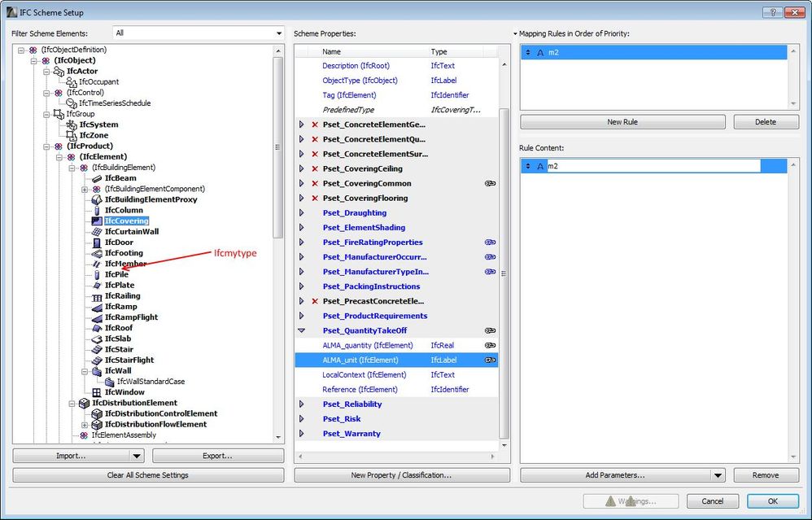Image resolution: width=812 pixels, height=520 pixels.
Task: Open the Add Parameters dropdown arrow
Action: pyautogui.click(x=718, y=475)
